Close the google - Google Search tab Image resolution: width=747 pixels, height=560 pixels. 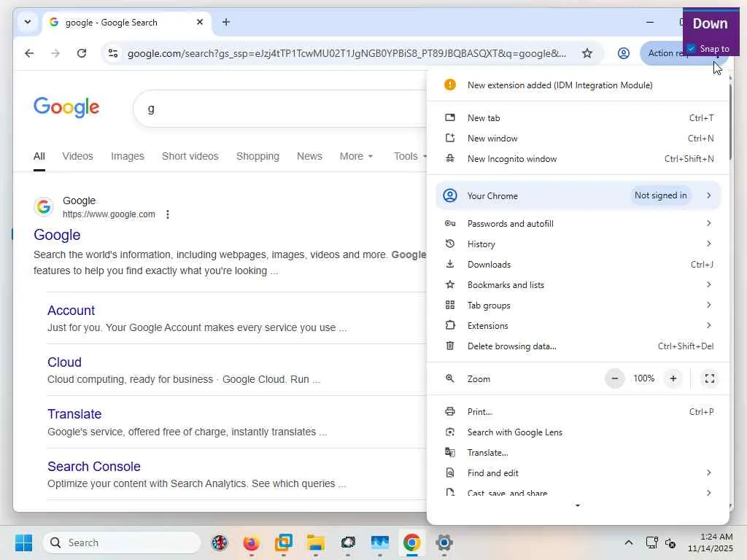[x=200, y=22]
